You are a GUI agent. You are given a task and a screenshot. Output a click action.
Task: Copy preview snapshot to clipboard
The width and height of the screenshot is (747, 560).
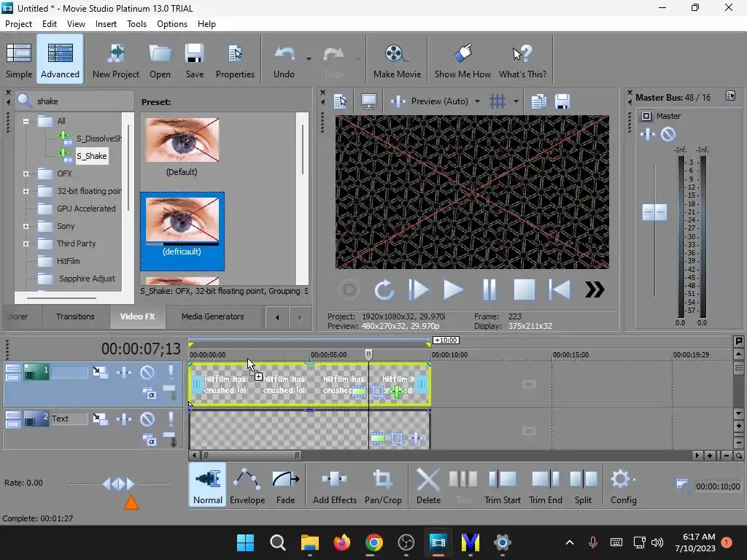(539, 101)
